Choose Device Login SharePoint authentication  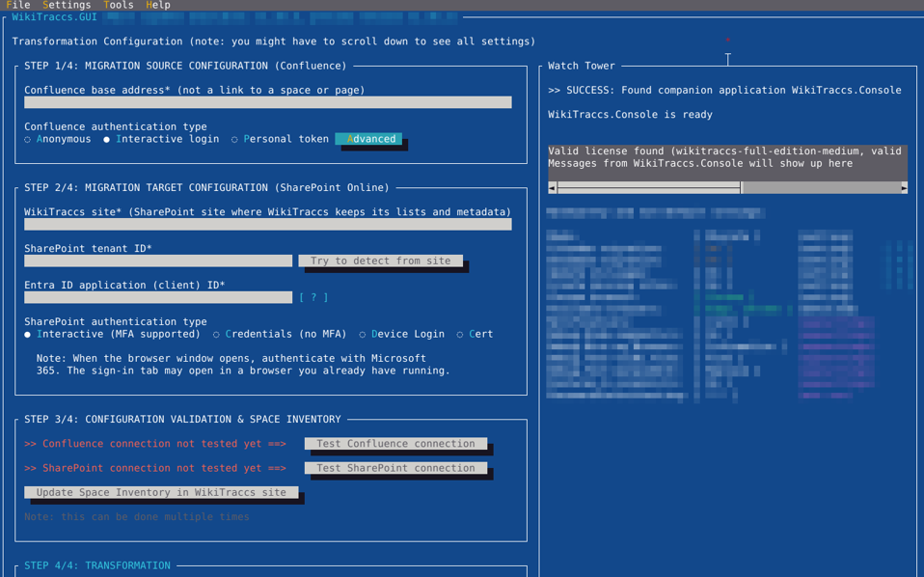[x=402, y=334]
